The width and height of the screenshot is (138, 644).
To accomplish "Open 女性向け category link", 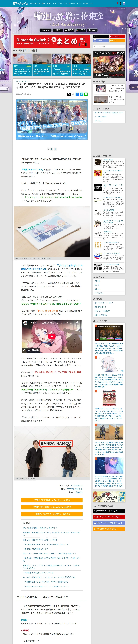I will click(x=97, y=289).
